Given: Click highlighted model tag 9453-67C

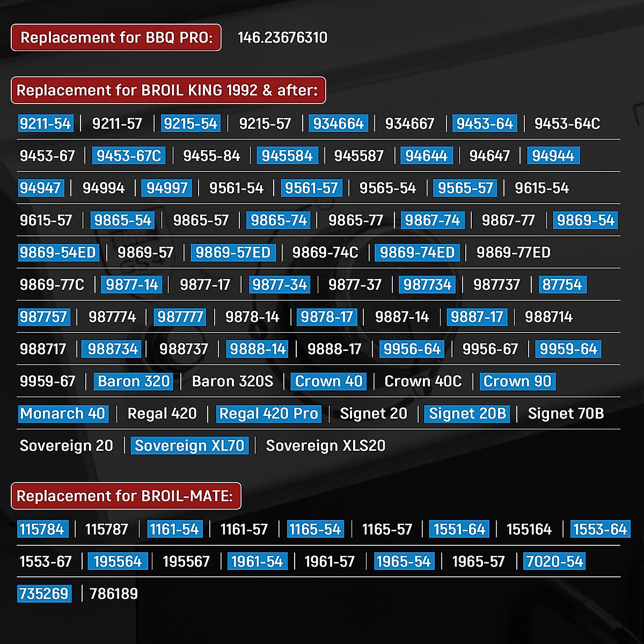Looking at the screenshot, I should coord(129,156).
